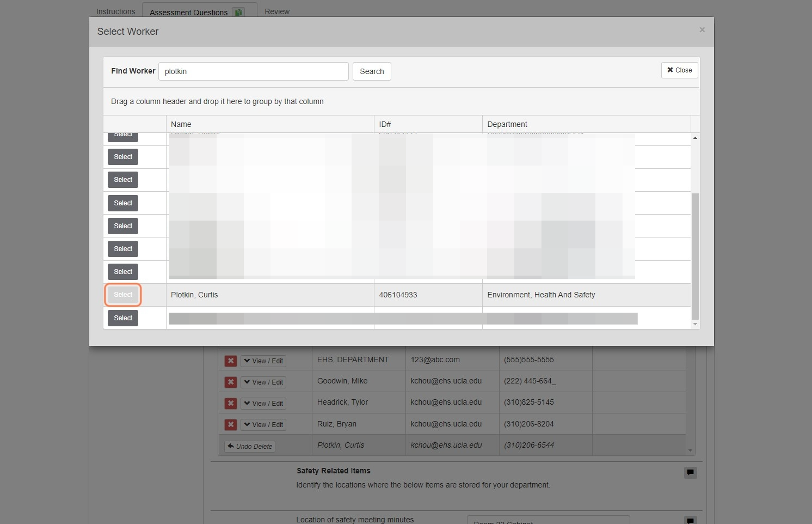Viewport: 812px width, 524px height.
Task: Click the email 123@abc.com
Action: [435, 360]
